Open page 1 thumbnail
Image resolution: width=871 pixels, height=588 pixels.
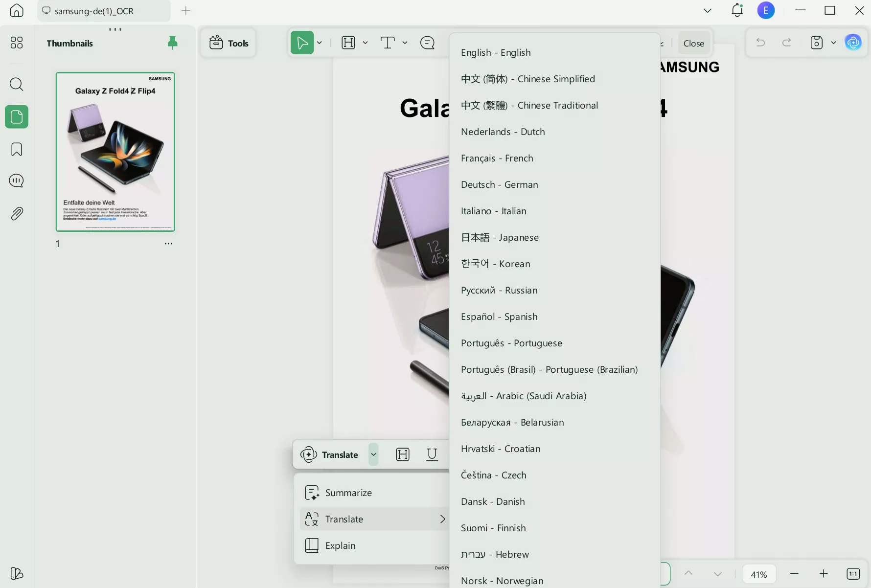(x=115, y=152)
